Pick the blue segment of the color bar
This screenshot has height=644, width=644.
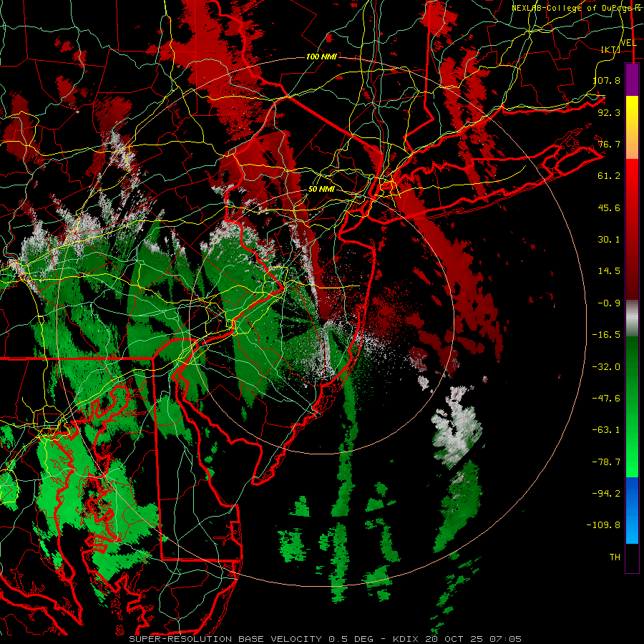(x=632, y=510)
